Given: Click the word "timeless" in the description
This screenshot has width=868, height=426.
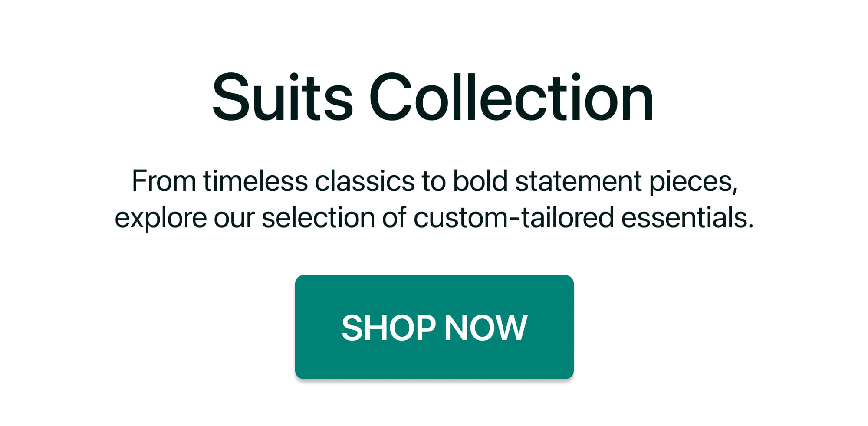Looking at the screenshot, I should (x=255, y=180).
